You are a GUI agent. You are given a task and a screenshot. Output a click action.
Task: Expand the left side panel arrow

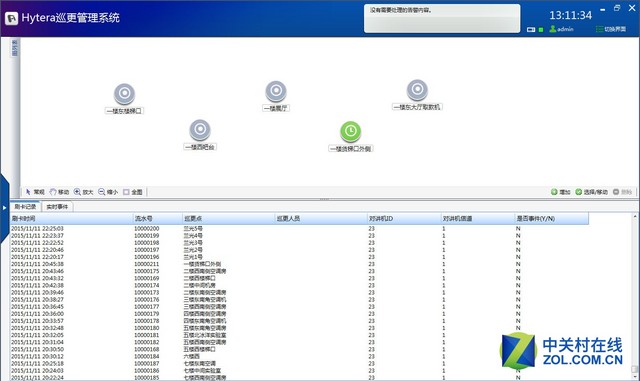pyautogui.click(x=4, y=207)
